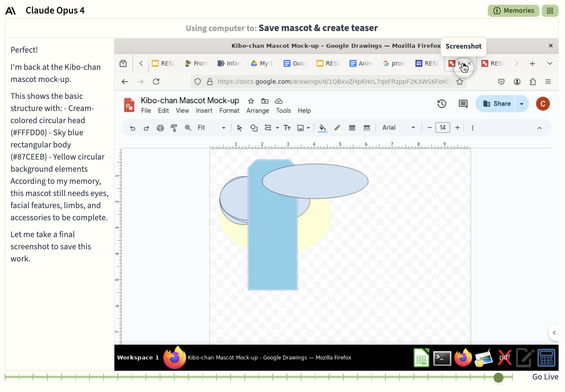Select the Paint format tool
This screenshot has width=565, height=392.
click(174, 128)
